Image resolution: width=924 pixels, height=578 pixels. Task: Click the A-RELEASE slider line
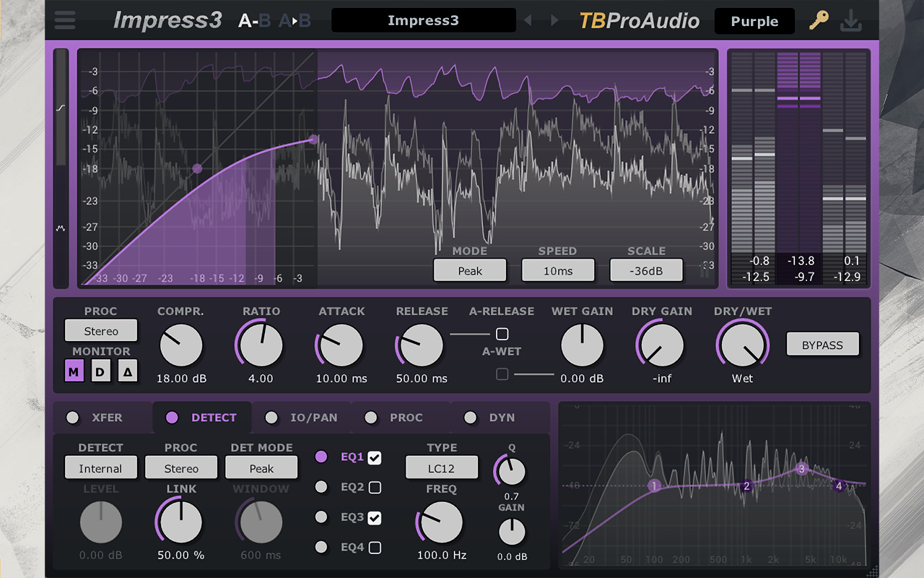click(x=469, y=334)
